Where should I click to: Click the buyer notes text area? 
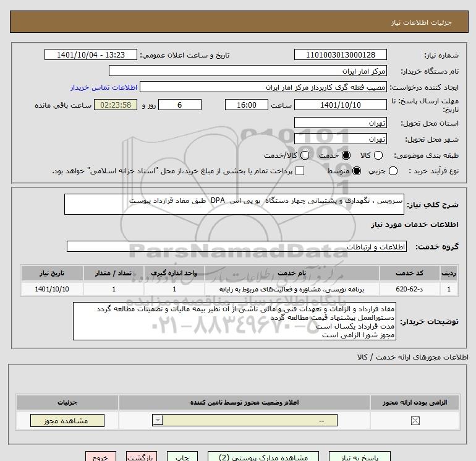[x=234, y=321]
